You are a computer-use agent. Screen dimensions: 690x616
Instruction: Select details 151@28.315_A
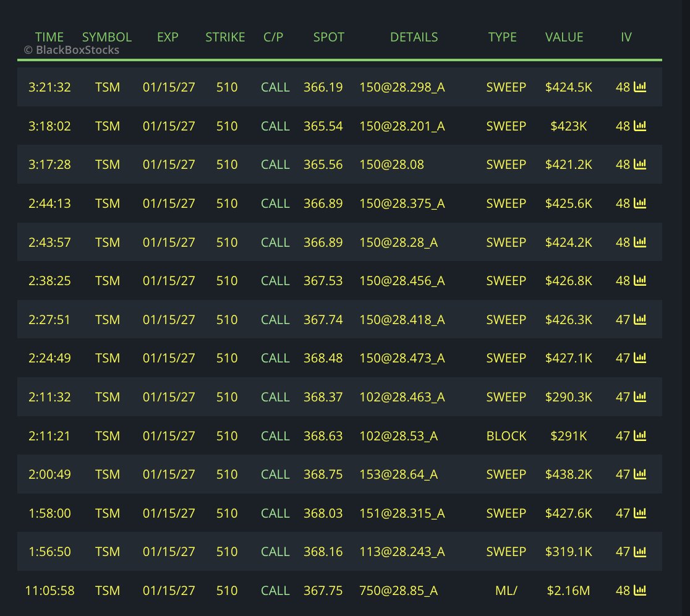pyautogui.click(x=402, y=513)
